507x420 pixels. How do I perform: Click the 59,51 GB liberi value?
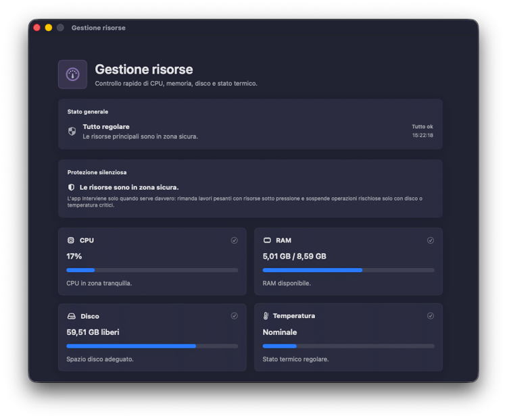click(x=93, y=332)
